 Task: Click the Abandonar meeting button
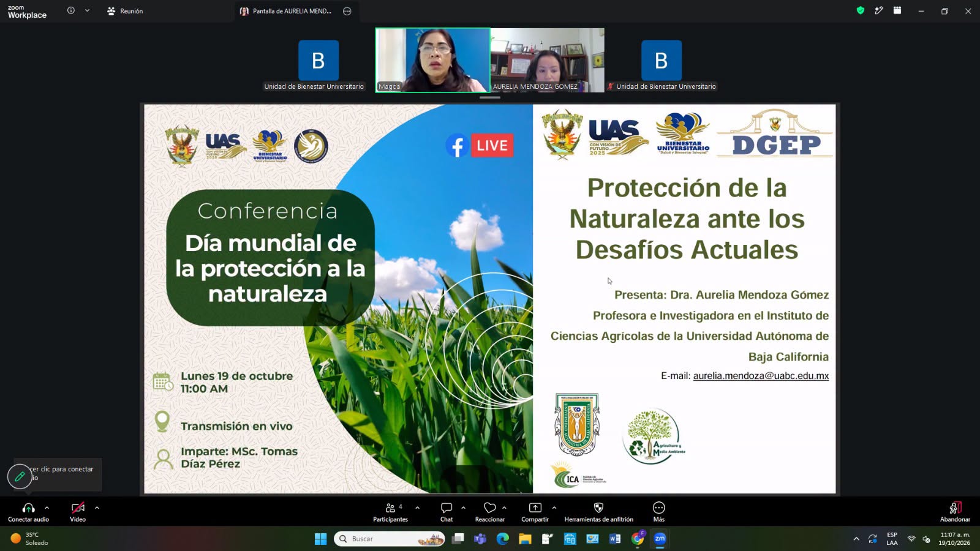click(x=955, y=512)
